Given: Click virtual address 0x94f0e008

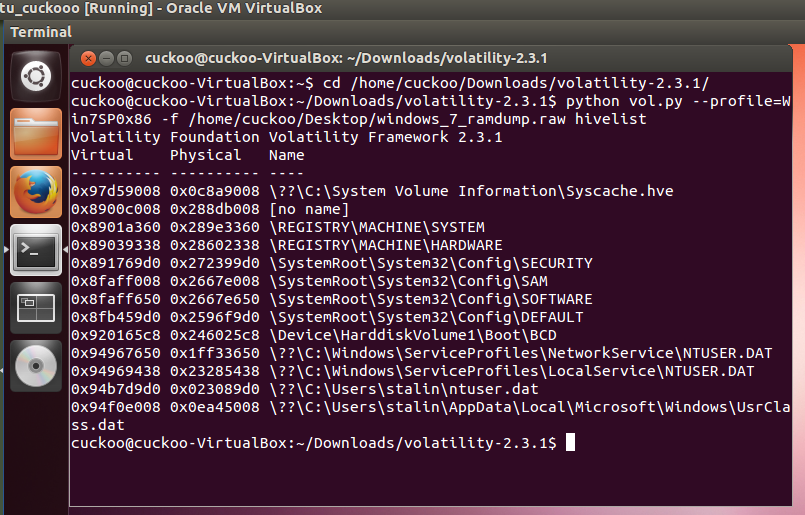Looking at the screenshot, I should [116, 407].
